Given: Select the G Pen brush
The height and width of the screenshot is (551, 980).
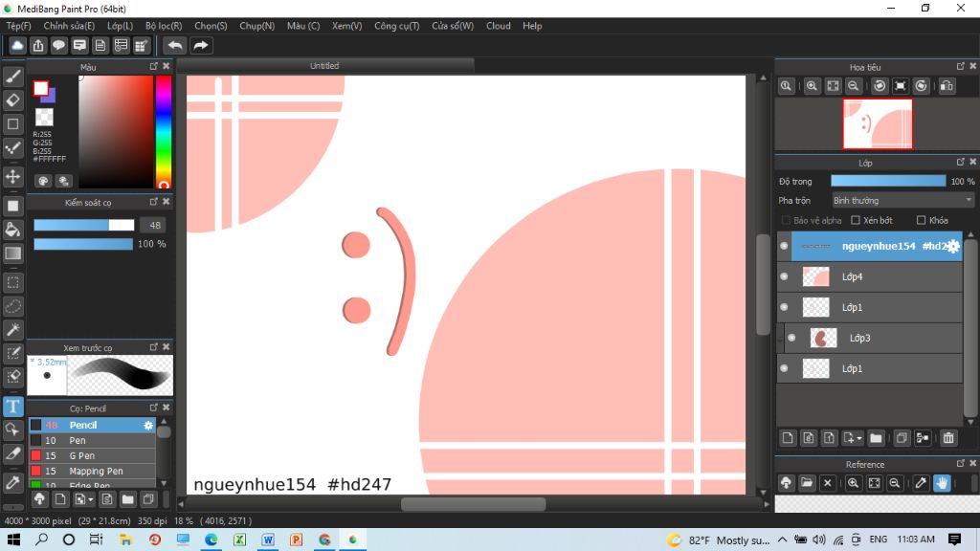Looking at the screenshot, I should tap(92, 455).
